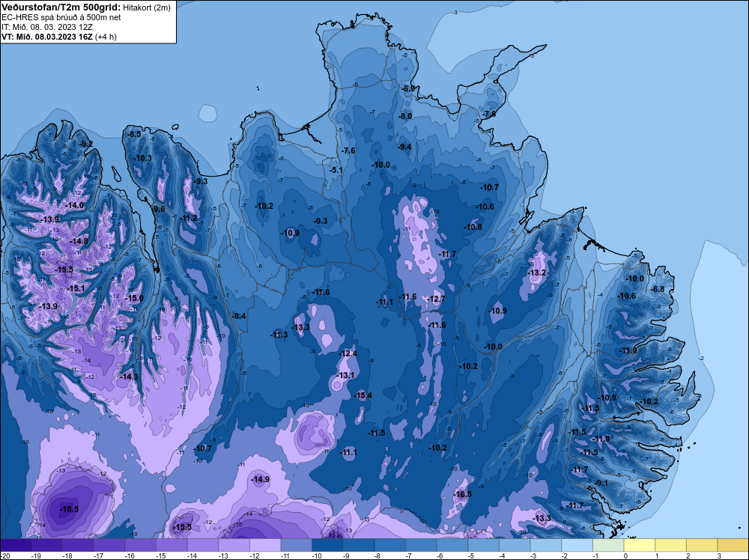The width and height of the screenshot is (749, 560).
Task: Click the -8.4 temperature value on the map
Action: [238, 316]
